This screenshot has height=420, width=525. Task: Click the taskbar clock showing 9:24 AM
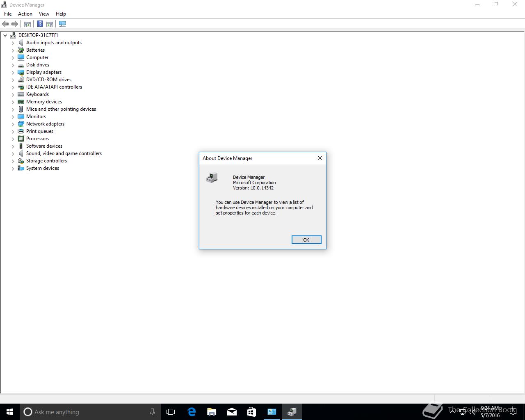pyautogui.click(x=490, y=412)
